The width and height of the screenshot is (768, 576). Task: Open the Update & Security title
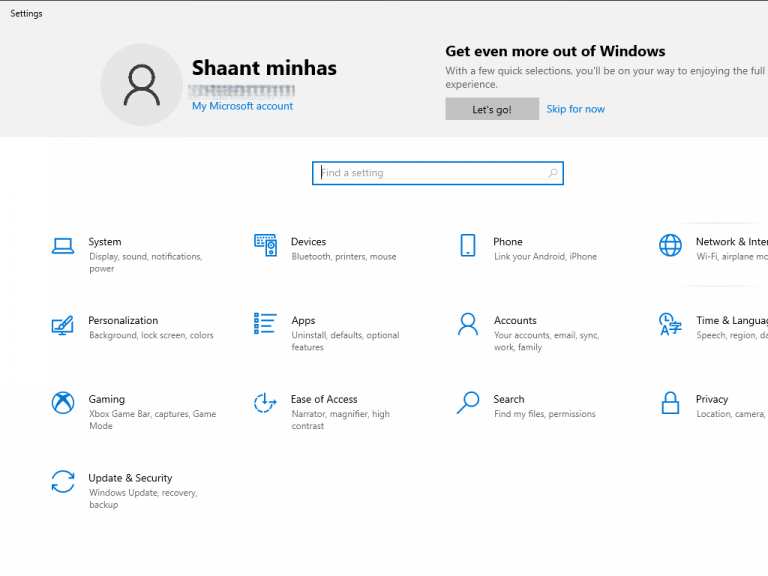pos(130,478)
